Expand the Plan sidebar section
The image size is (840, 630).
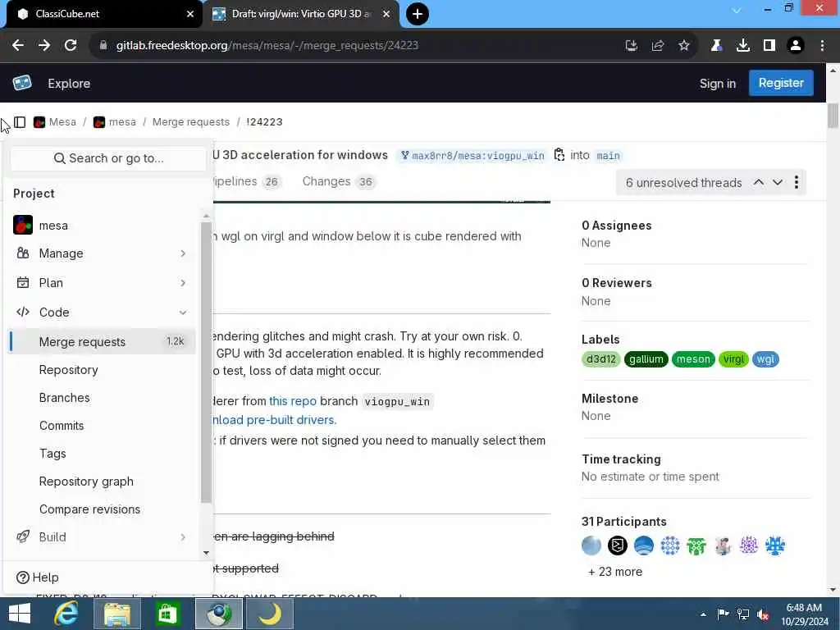[x=101, y=282]
